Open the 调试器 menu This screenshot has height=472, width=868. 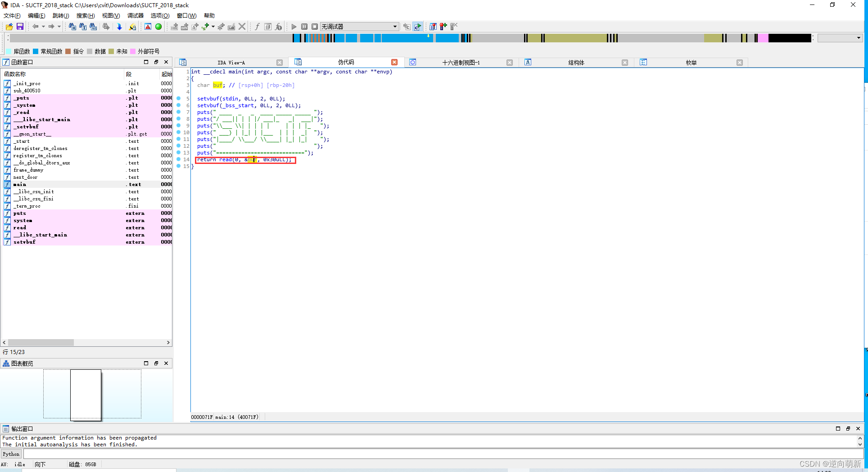pyautogui.click(x=136, y=15)
